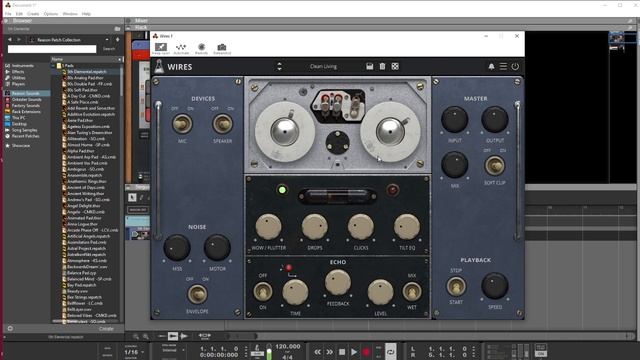Viewport: 640px width, 360px height.
Task: Click the playback SPEED knob
Action: [x=495, y=286]
